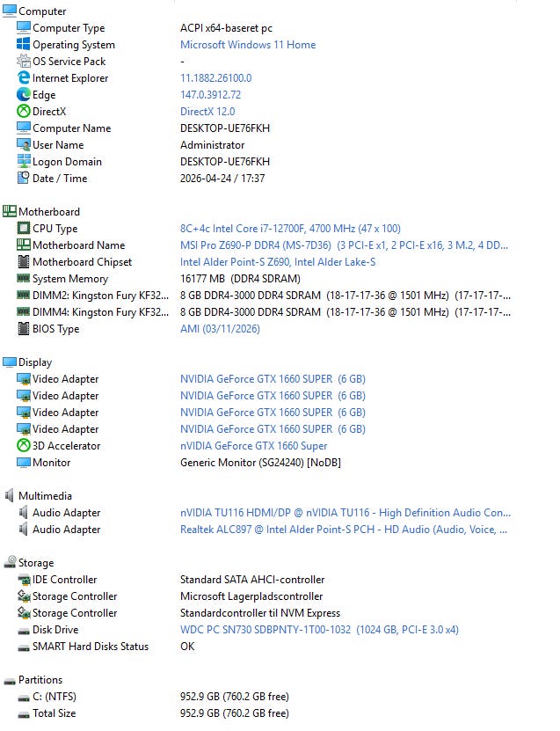Select the user name value 'Administrator'
The width and height of the screenshot is (560, 731).
tap(212, 145)
